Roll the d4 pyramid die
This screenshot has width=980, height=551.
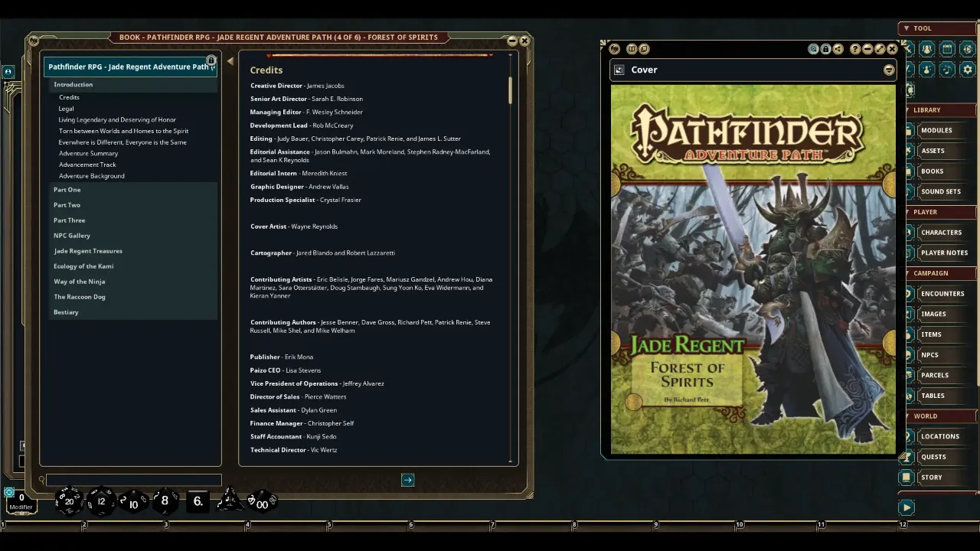pos(229,501)
